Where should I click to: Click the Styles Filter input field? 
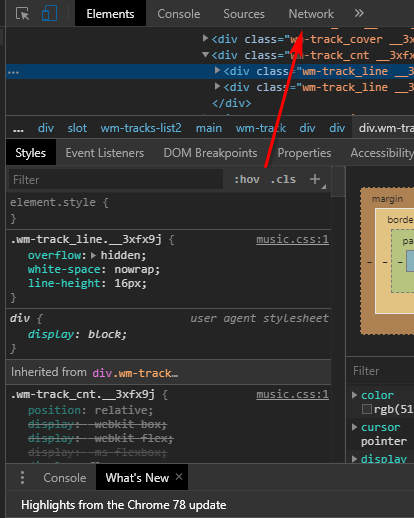coord(116,180)
